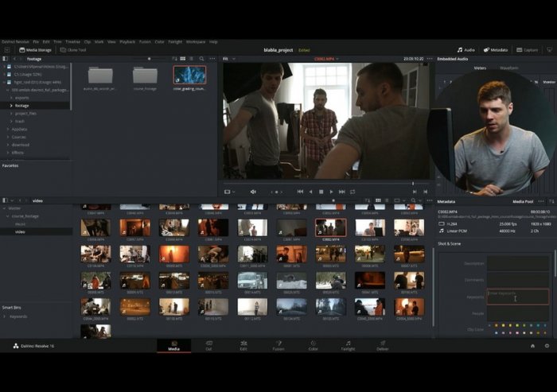Open the project home icon
Image resolution: width=557 pixels, height=392 pixels.
[532, 346]
